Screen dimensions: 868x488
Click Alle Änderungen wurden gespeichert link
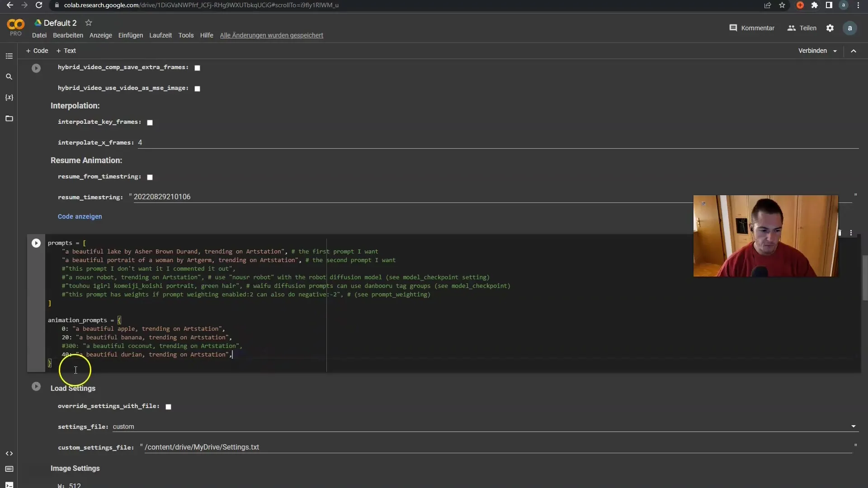pos(272,35)
